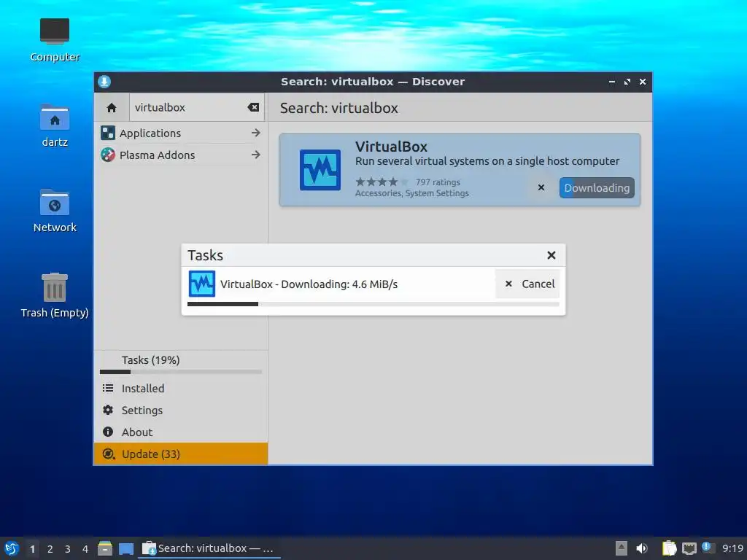
Task: Click the About info icon
Action: click(x=108, y=432)
